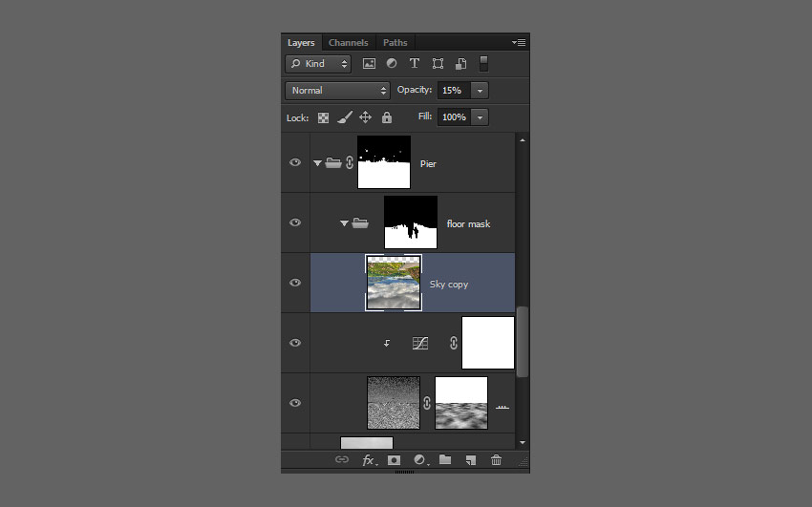Create new fill or adjustment layer
This screenshot has width=812, height=507.
click(420, 459)
